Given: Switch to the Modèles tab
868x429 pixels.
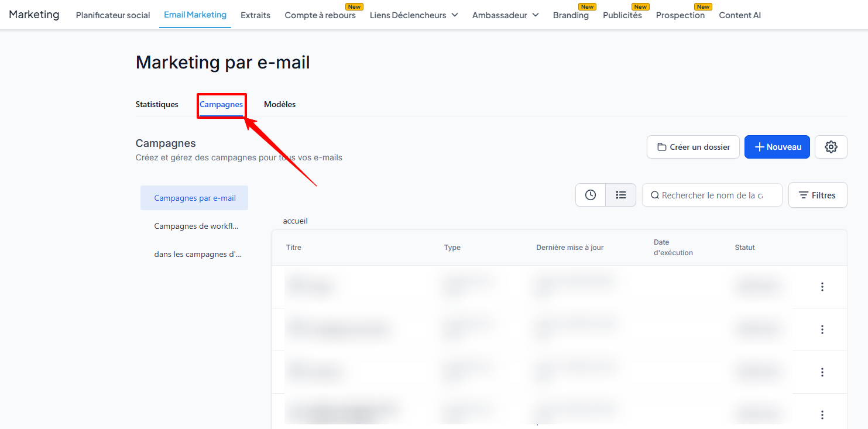Looking at the screenshot, I should click(x=280, y=104).
